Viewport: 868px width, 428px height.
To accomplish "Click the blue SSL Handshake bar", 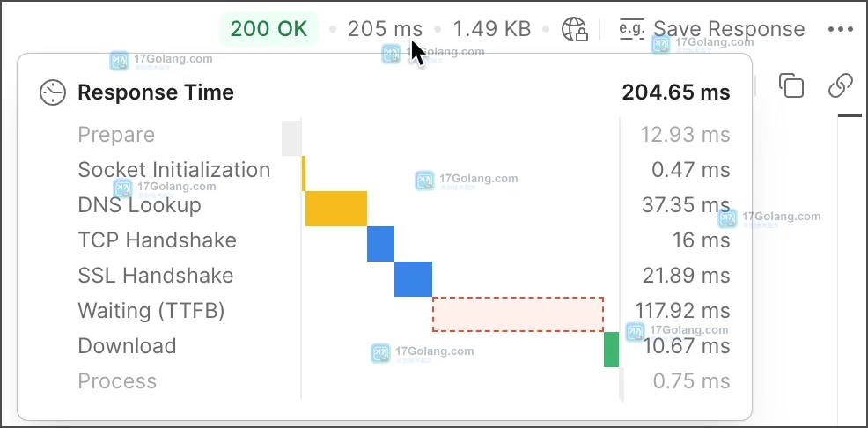I will pos(413,279).
